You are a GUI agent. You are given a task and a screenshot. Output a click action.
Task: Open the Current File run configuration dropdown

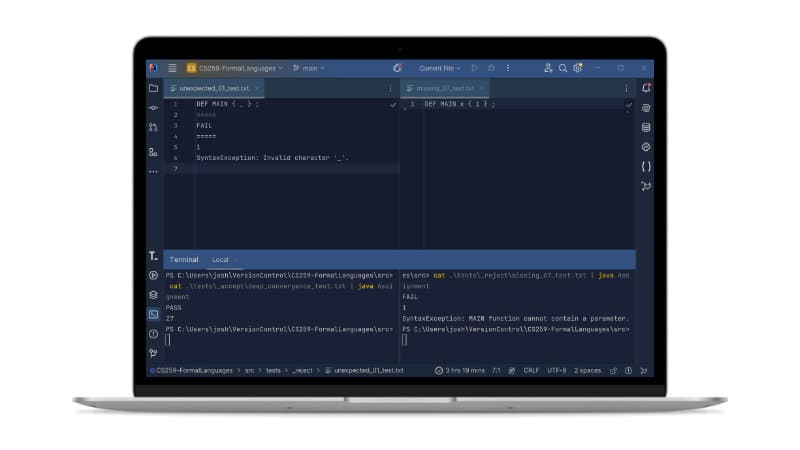tap(440, 68)
